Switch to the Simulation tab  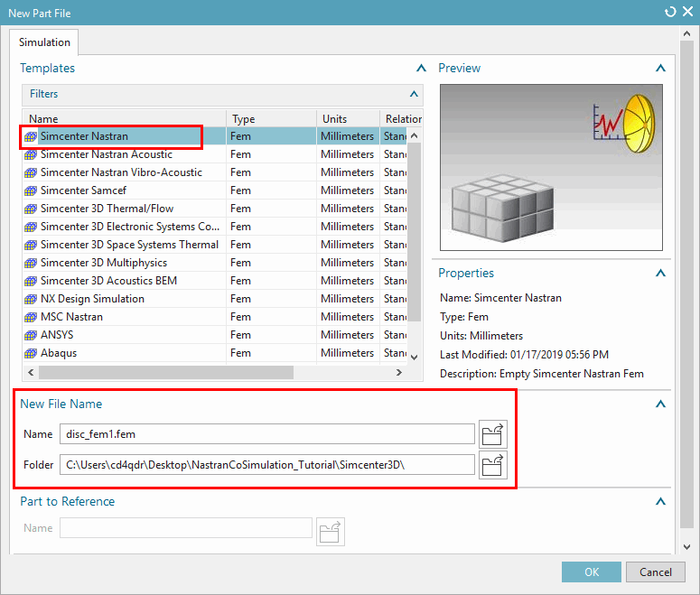coord(44,42)
